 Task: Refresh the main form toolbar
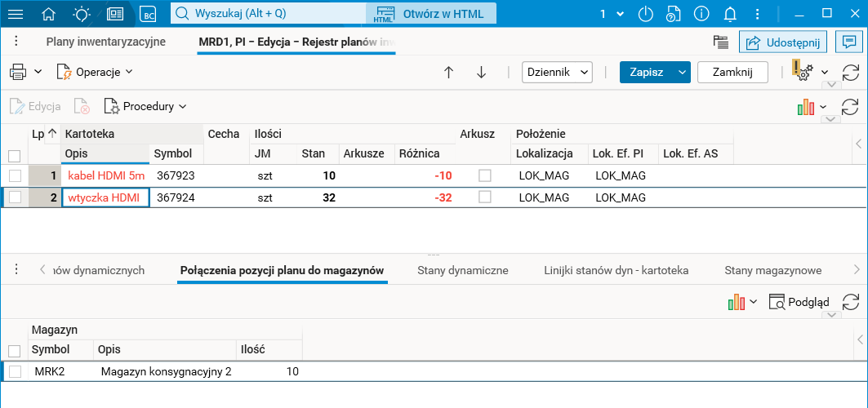point(850,73)
